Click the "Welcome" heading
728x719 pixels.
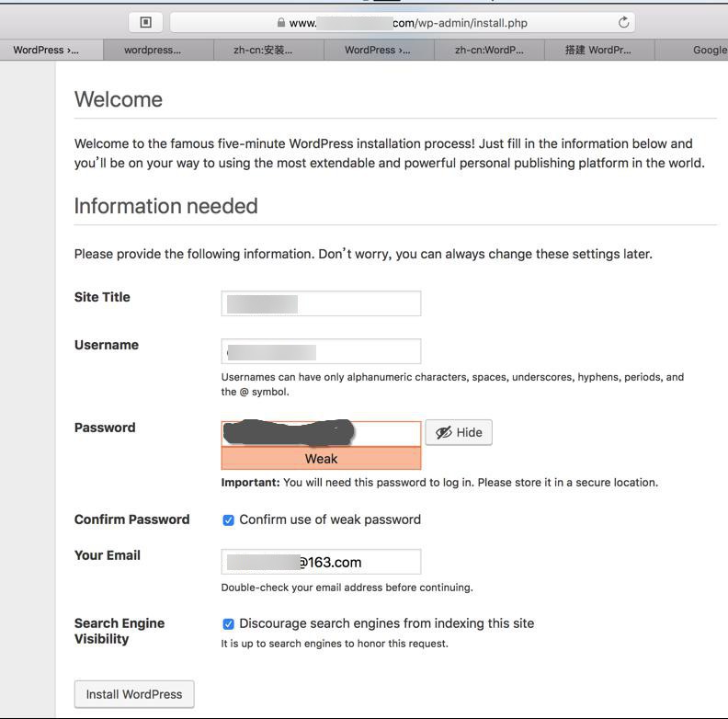coord(119,99)
